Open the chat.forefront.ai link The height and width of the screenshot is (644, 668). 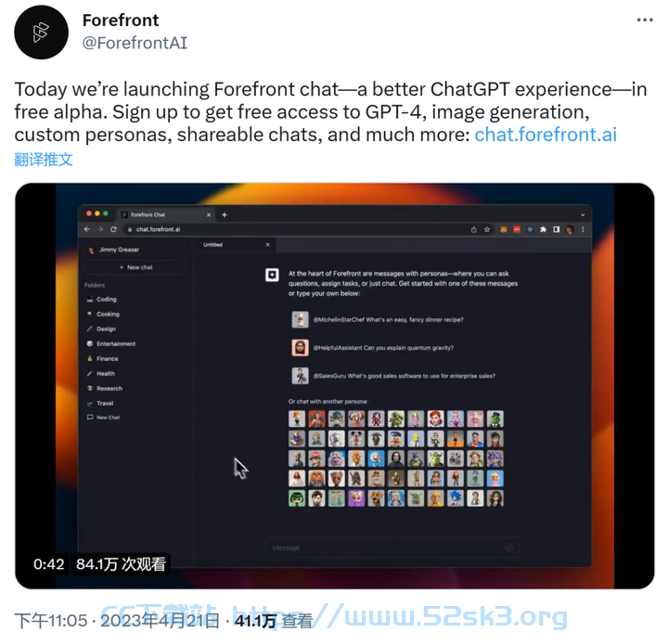click(546, 135)
